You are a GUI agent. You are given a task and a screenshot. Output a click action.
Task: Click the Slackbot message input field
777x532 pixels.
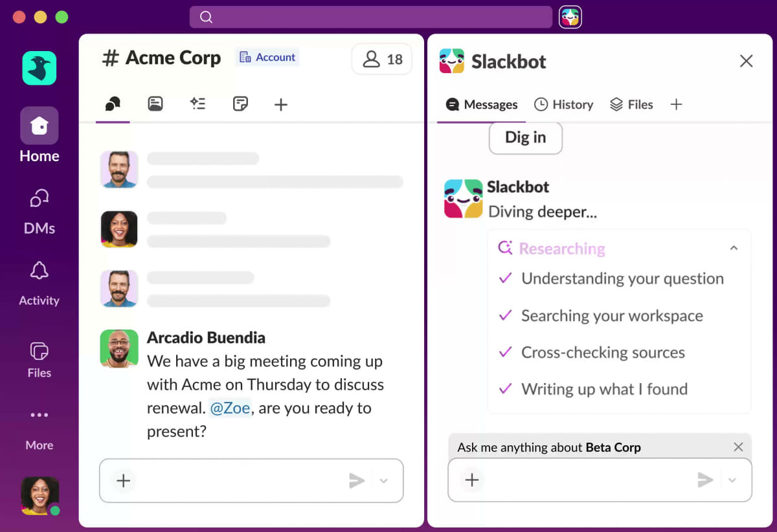click(600, 480)
